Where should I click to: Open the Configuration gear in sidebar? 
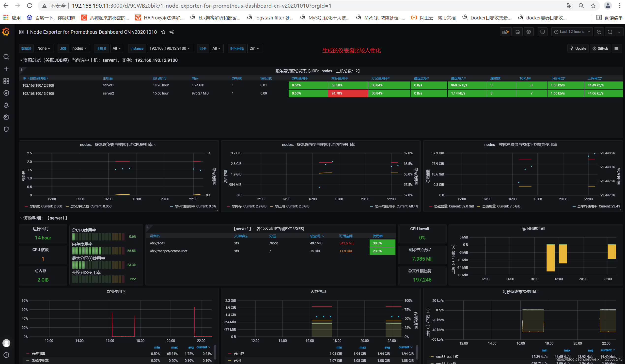click(6, 117)
